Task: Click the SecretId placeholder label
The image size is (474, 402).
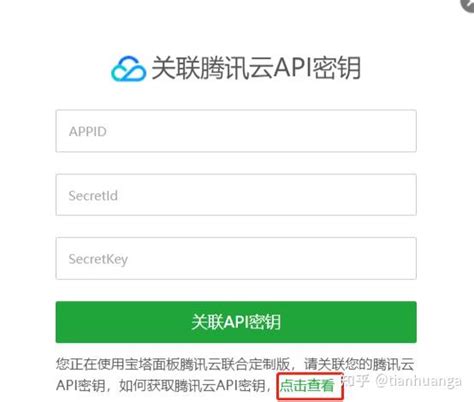Action: click(93, 196)
